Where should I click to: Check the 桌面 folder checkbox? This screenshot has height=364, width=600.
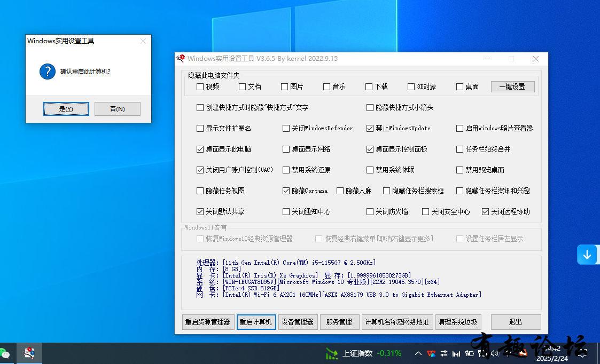coord(459,87)
